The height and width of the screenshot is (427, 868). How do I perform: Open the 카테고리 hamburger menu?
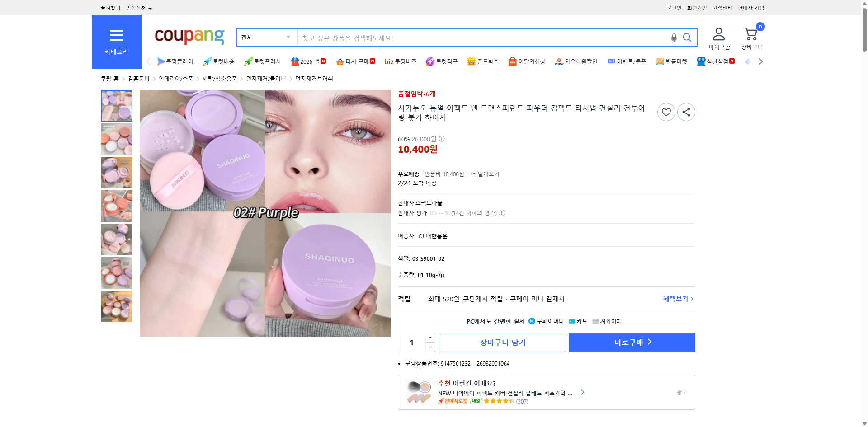pos(116,36)
